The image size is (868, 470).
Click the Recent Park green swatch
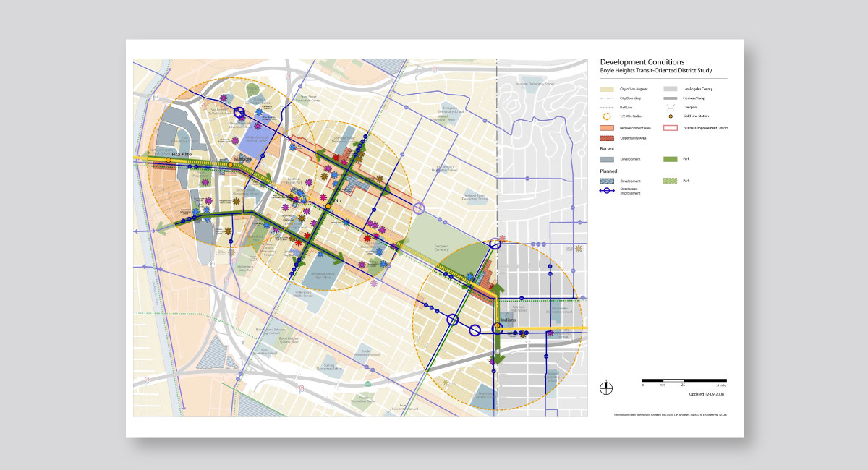point(671,159)
